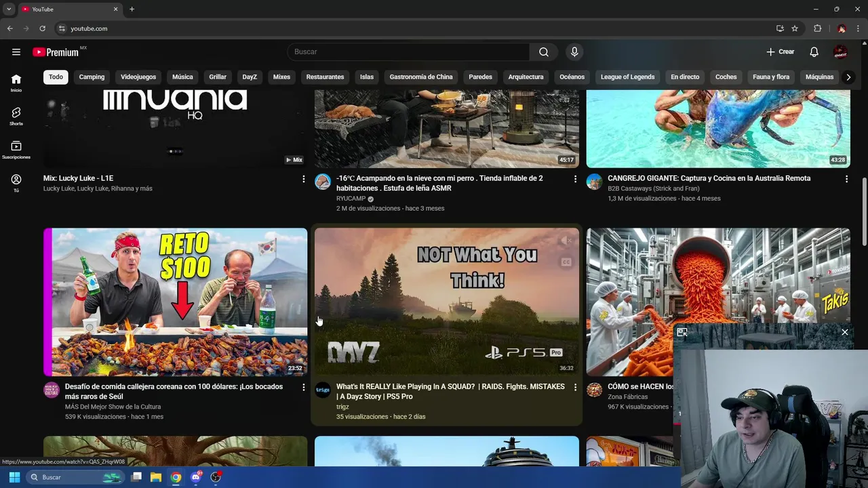This screenshot has height=488, width=868.
Task: Open OBS Studio from taskbar
Action: pos(216,477)
